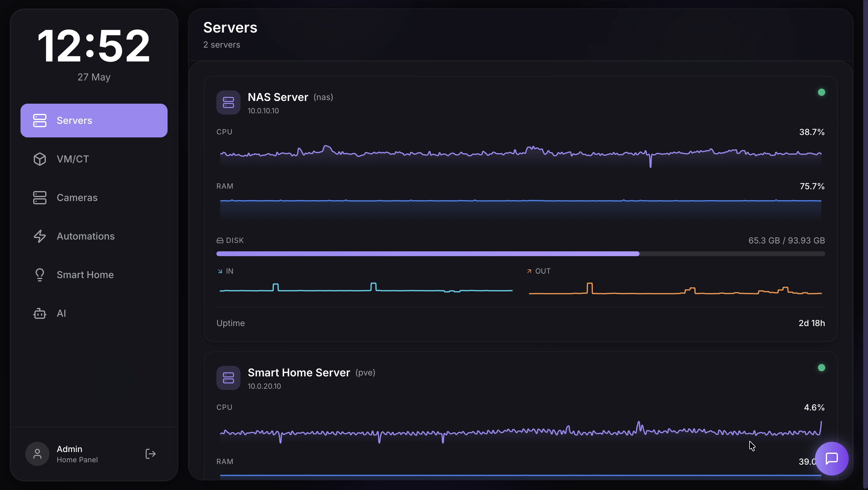This screenshot has width=868, height=490.
Task: Click the (pve) hostname label
Action: coord(365,373)
